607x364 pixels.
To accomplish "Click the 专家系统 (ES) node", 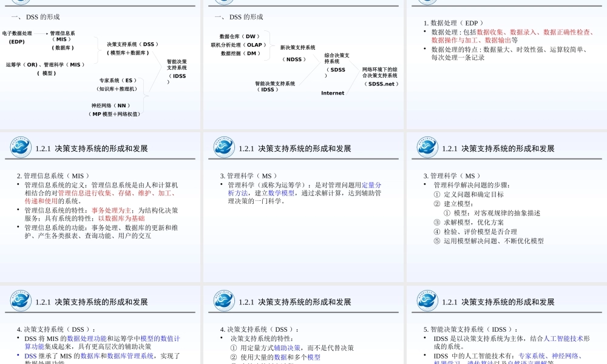I will pos(117,84).
